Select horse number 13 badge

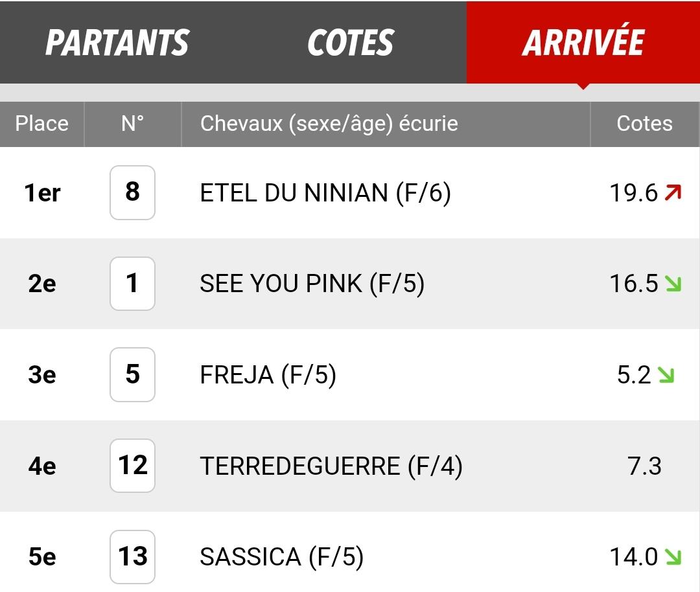tap(133, 556)
